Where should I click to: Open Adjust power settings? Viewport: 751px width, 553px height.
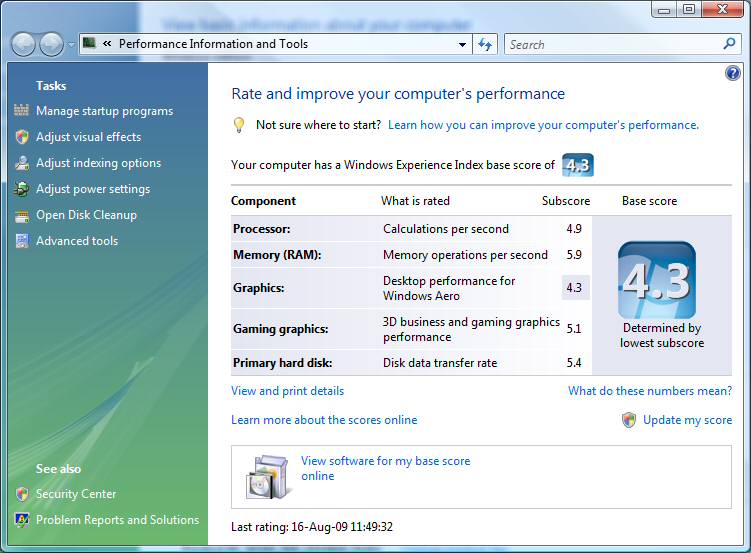click(x=93, y=189)
